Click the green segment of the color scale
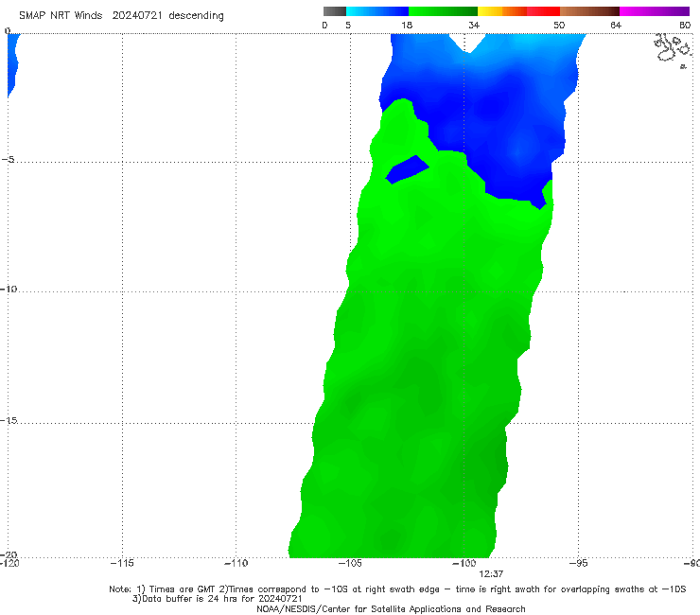 point(443,11)
